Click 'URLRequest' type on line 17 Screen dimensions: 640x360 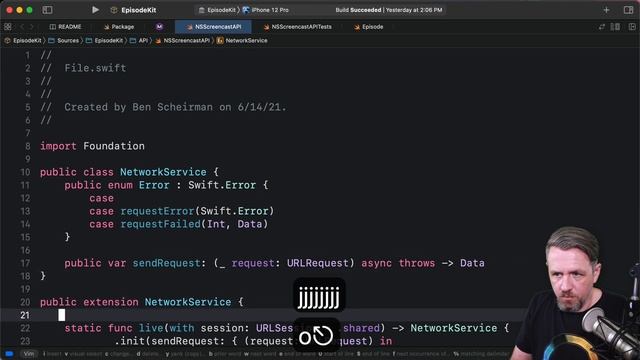318,263
